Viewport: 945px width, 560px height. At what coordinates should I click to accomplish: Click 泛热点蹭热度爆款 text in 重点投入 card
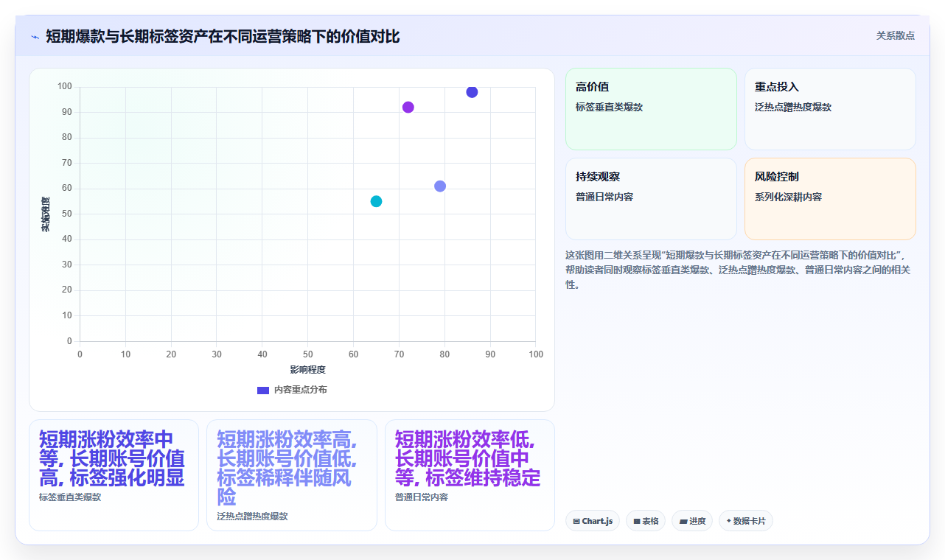click(x=793, y=107)
